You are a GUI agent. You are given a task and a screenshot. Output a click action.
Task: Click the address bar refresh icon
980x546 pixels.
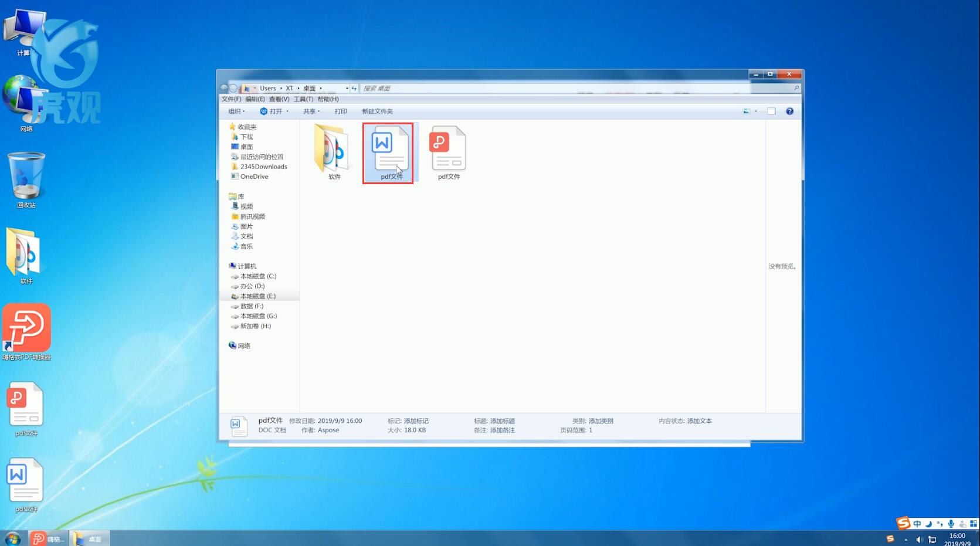tap(354, 89)
